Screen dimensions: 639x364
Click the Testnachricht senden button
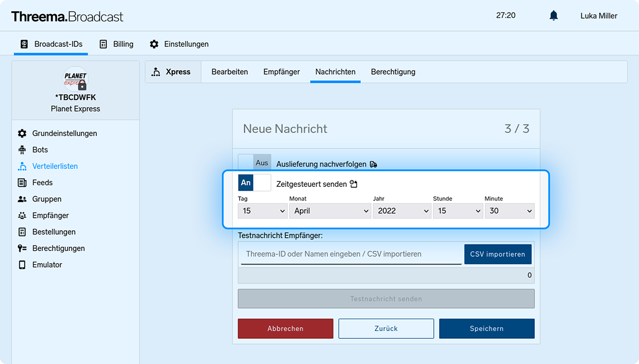[386, 299]
